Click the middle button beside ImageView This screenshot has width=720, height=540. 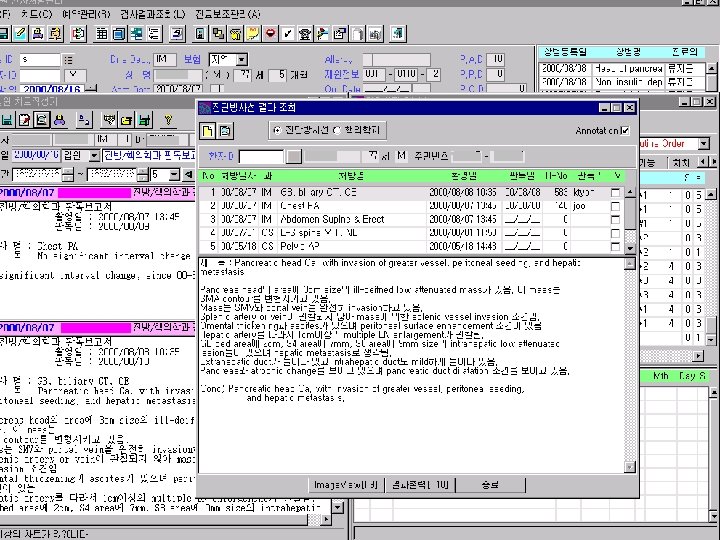tap(420, 485)
